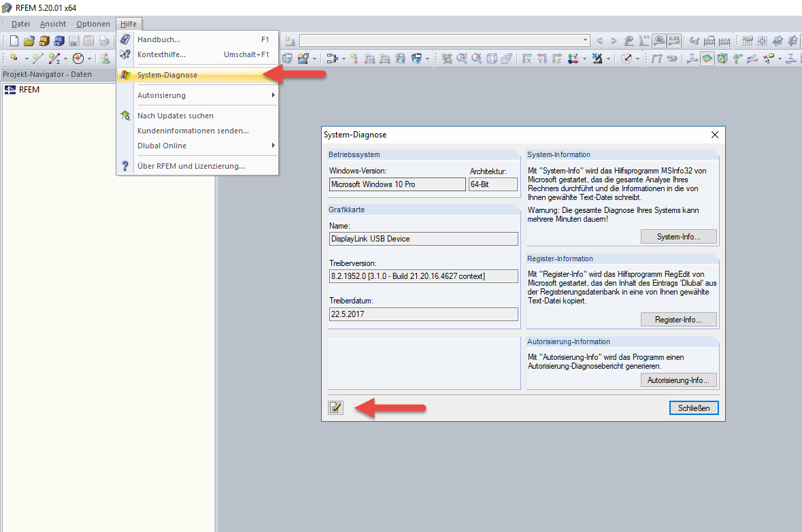The image size is (802, 532).
Task: Click the Autorisierung-Info... button
Action: (679, 380)
